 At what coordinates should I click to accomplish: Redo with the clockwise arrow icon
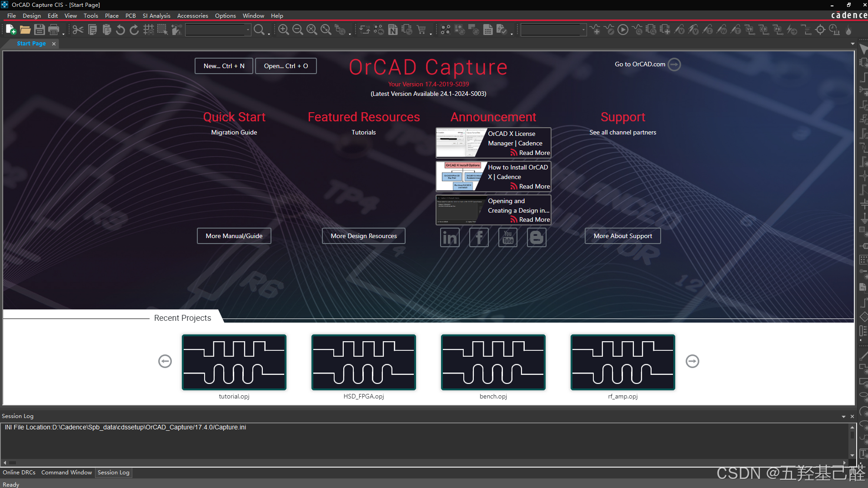tap(134, 30)
